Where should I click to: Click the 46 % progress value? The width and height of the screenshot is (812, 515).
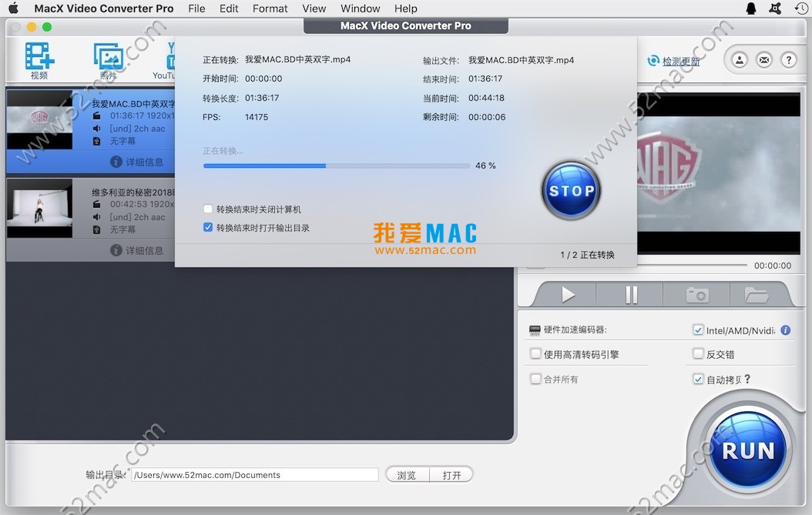(486, 166)
